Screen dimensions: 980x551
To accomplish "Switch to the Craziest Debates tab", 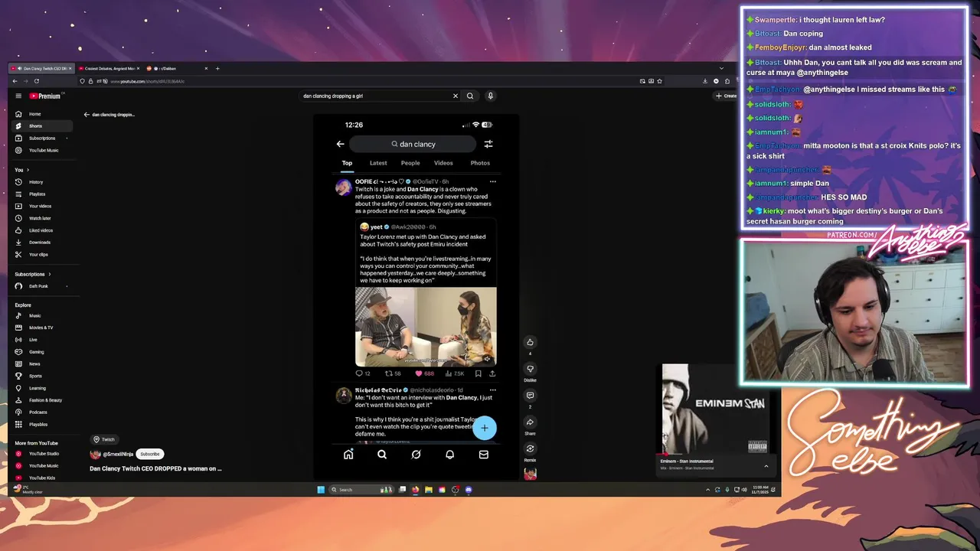I will tap(108, 68).
